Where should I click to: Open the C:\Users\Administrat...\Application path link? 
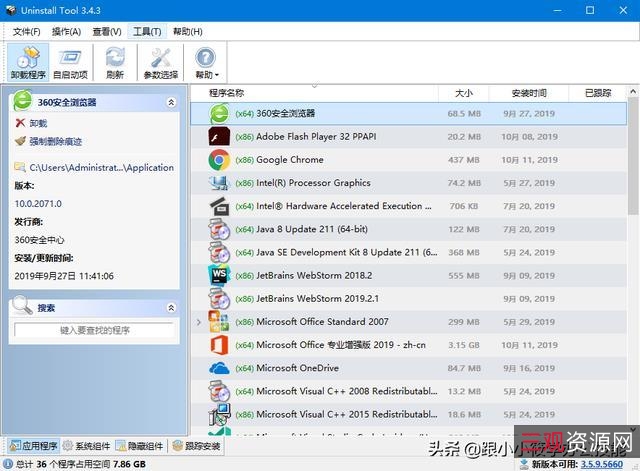coord(102,167)
